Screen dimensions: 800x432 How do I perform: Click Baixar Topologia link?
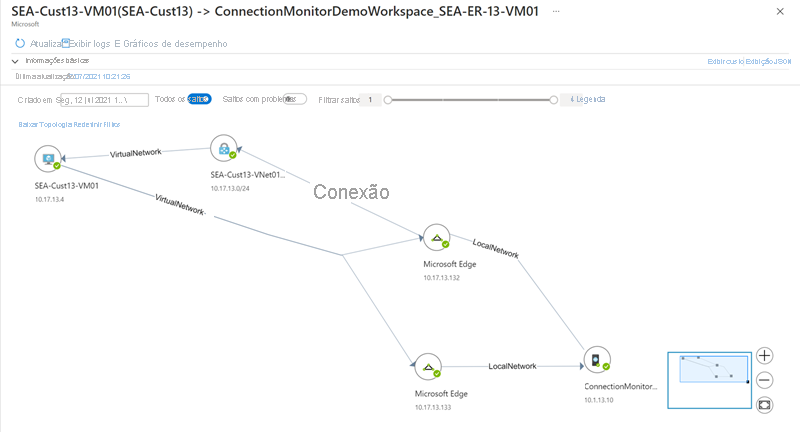click(45, 124)
